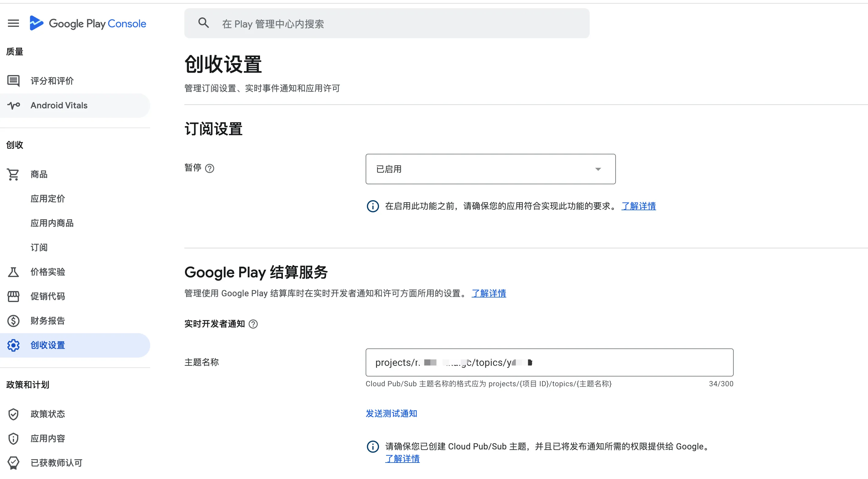
Task: Focus the Play 管理中心 search field
Action: [x=387, y=23]
